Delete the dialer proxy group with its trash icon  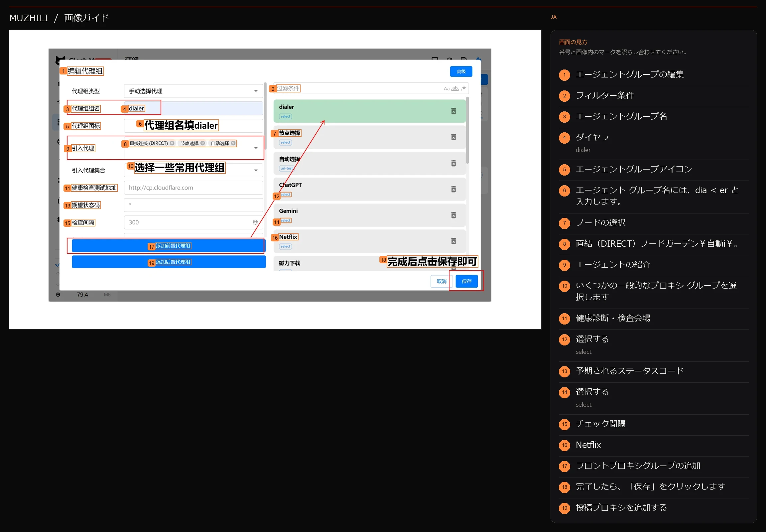[453, 111]
